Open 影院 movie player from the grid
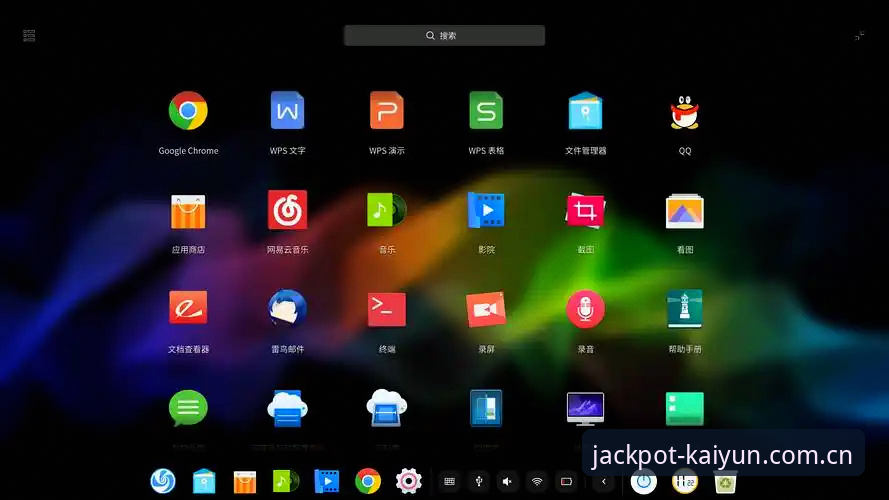 486,210
